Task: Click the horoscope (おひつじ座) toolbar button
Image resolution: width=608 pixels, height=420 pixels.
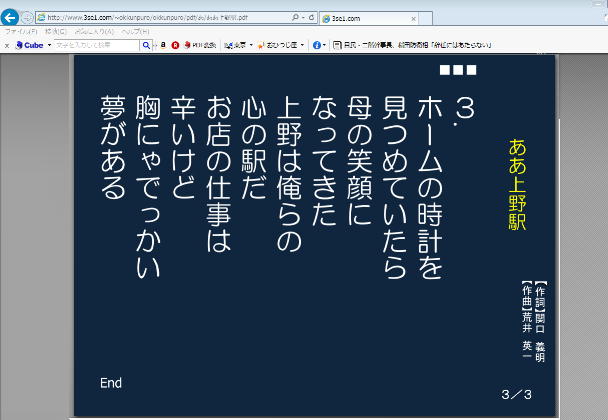Action: click(x=278, y=45)
